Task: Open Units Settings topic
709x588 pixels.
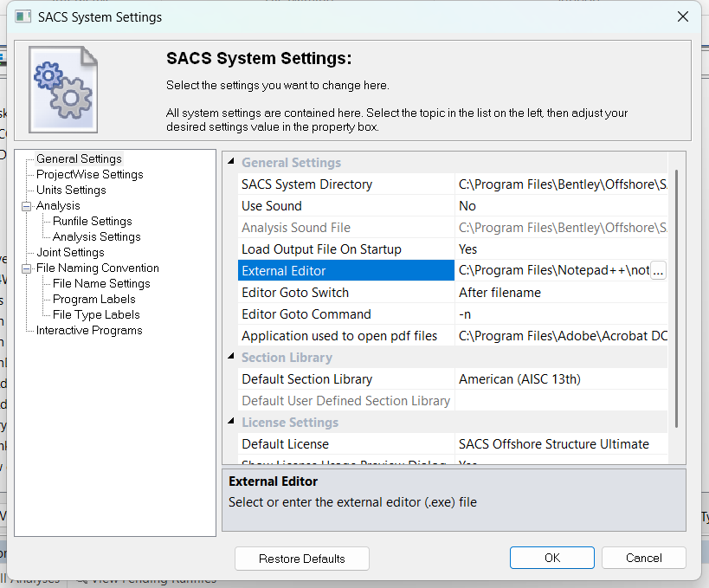Action: 71,190
